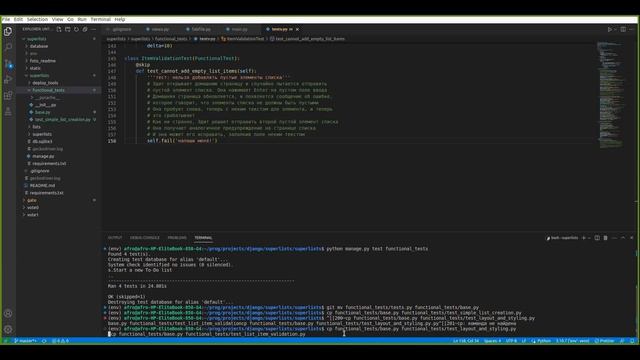Switch to the OUTPUT panel tab
Viewport: 640px width, 360px height.
(115, 238)
